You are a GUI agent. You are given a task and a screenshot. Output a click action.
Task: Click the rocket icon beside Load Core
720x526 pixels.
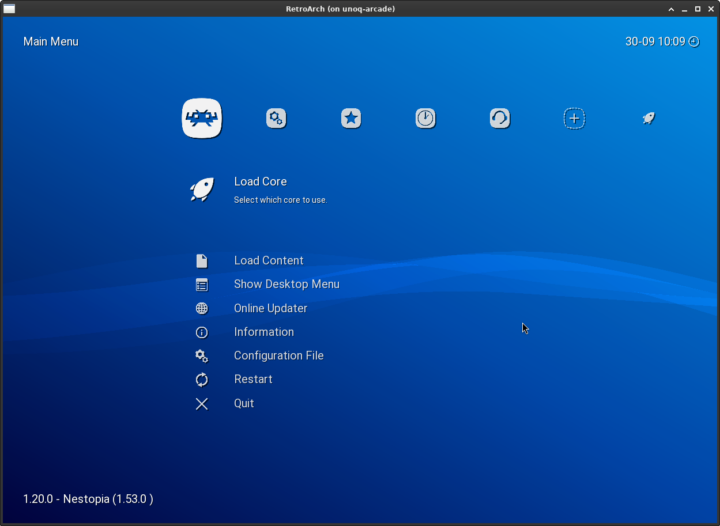click(x=202, y=189)
